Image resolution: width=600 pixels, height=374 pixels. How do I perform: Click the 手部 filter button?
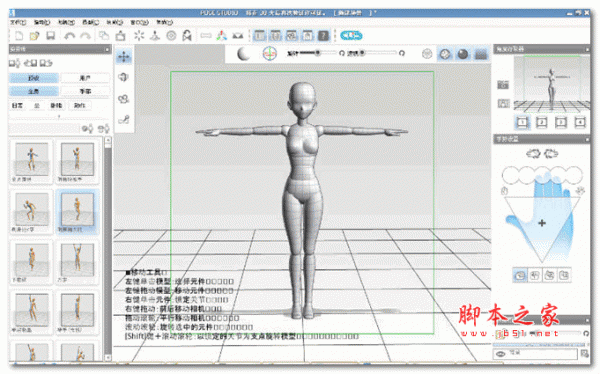pos(85,91)
